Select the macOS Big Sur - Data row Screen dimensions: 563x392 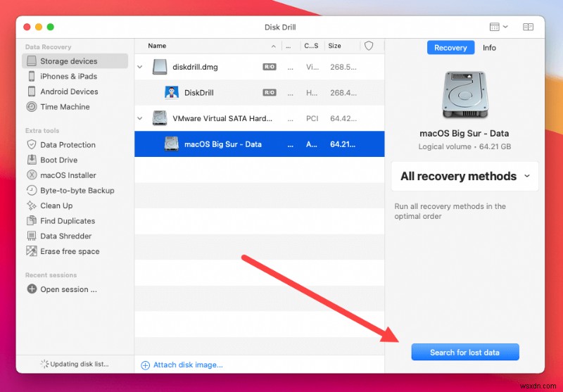pos(259,144)
